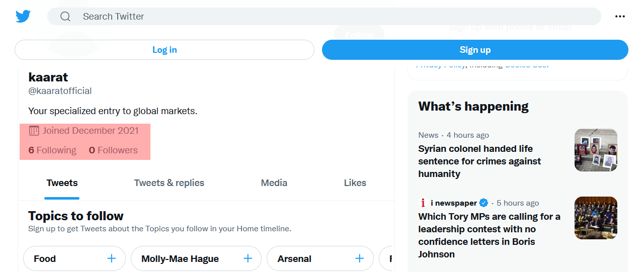Go to the Likes tab

coord(355,183)
